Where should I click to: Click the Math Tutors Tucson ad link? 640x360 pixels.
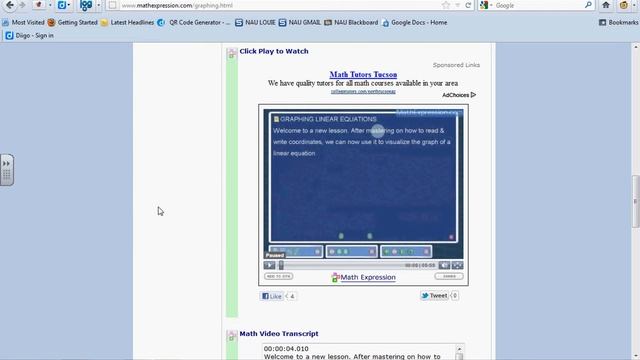[363, 74]
